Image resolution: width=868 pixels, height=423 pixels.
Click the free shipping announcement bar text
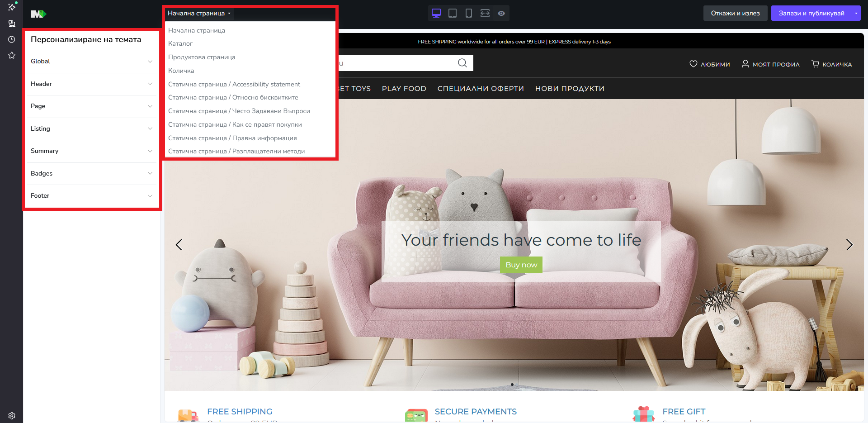pos(514,42)
